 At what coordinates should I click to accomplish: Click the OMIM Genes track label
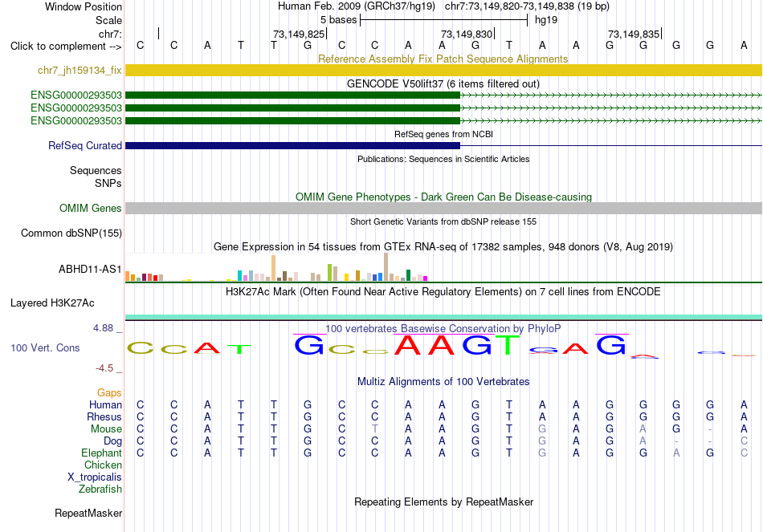pyautogui.click(x=90, y=208)
